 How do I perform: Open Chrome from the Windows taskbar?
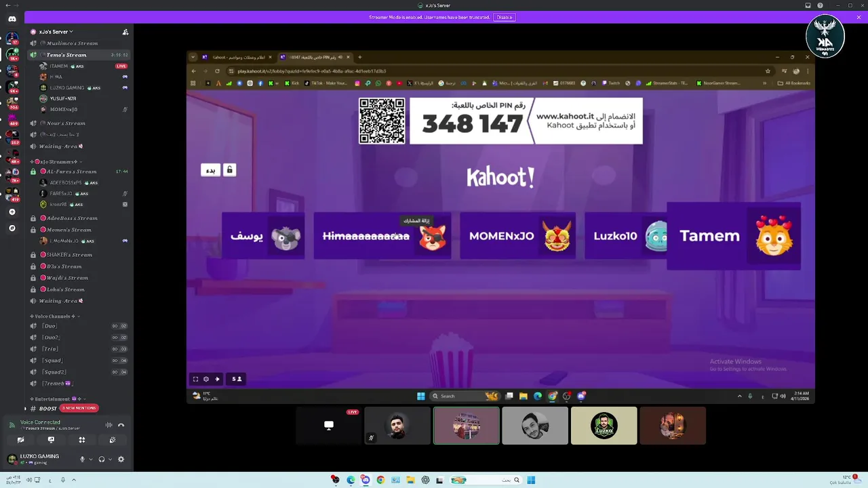click(x=380, y=480)
